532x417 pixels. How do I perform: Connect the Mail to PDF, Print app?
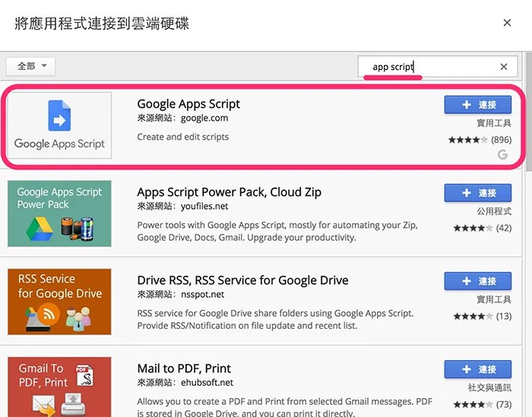pos(478,369)
